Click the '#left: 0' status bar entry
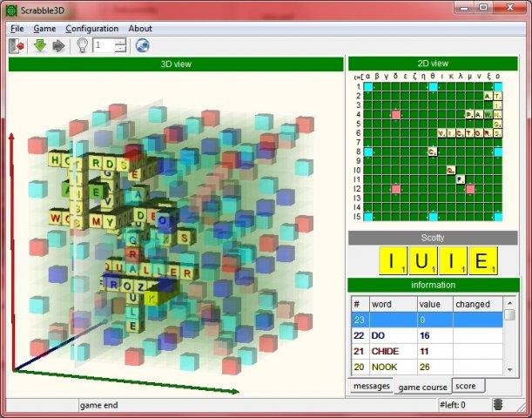The image size is (532, 418). pos(453,405)
